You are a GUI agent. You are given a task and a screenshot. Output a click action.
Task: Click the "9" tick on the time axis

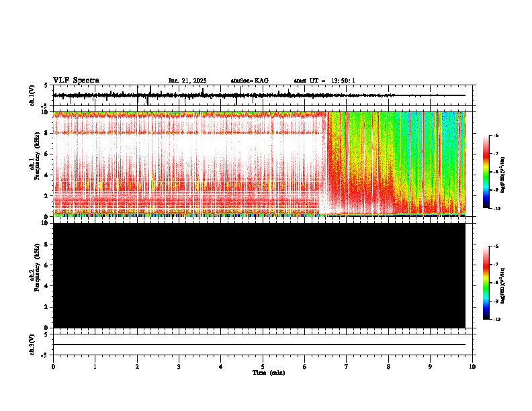(x=430, y=367)
